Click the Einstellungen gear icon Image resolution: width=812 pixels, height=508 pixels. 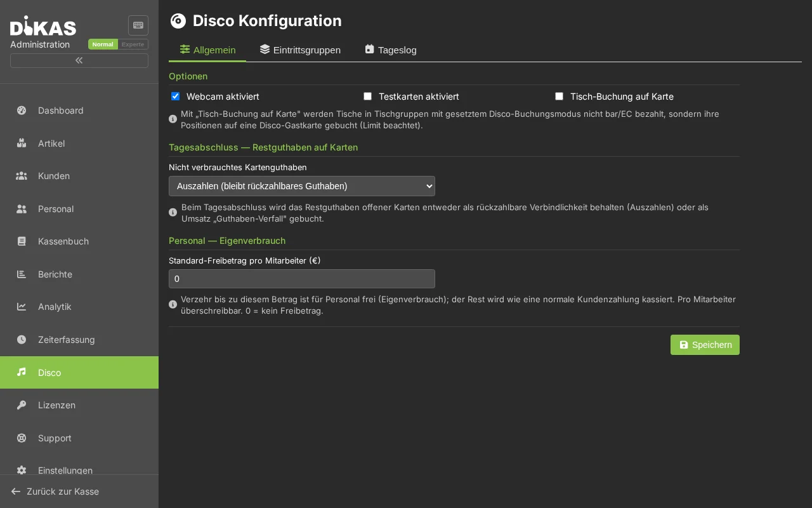pos(22,470)
